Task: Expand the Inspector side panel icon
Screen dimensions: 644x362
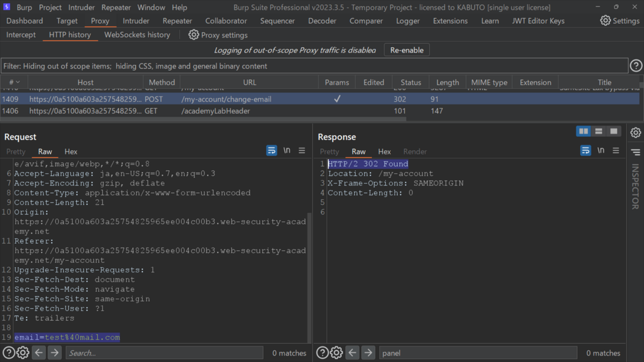Action: 636,153
